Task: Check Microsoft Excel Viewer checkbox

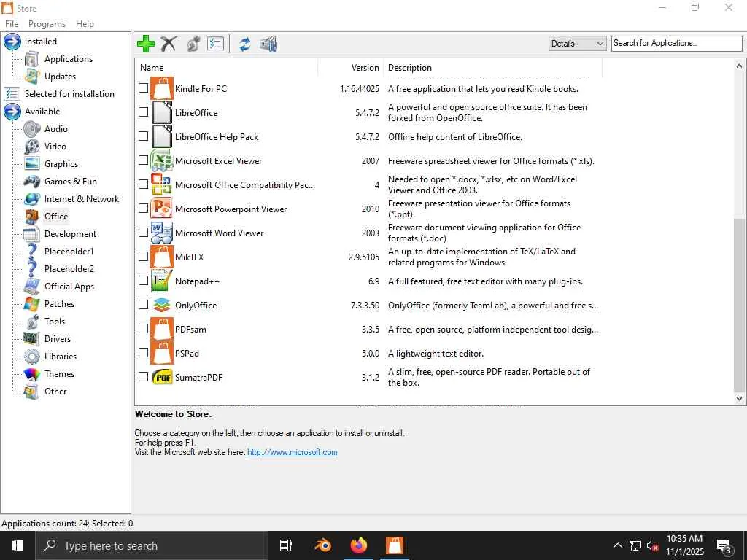Action: tap(144, 160)
